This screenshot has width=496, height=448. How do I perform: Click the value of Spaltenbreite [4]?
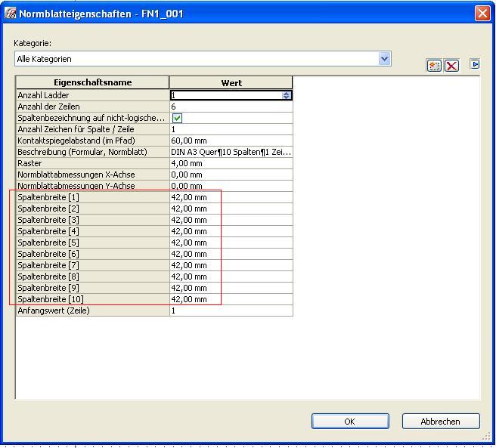pyautogui.click(x=231, y=231)
